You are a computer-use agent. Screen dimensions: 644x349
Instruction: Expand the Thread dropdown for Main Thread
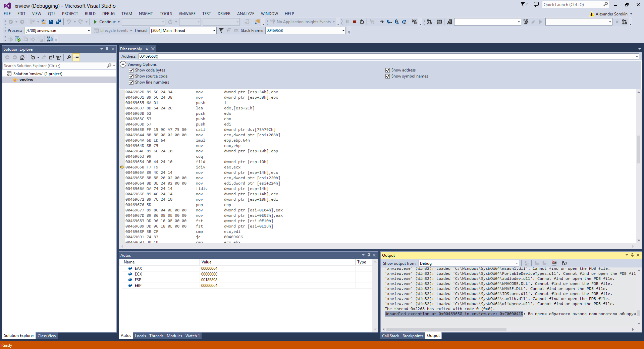coord(214,31)
